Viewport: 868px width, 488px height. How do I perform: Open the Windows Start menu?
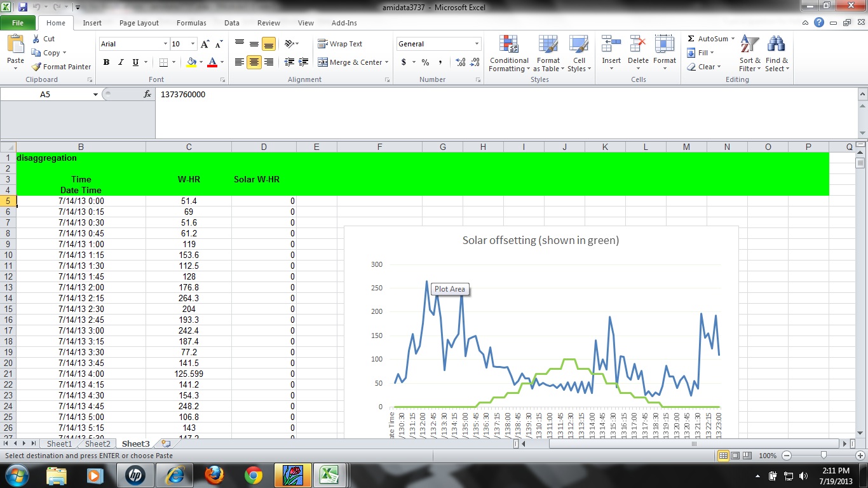click(16, 475)
